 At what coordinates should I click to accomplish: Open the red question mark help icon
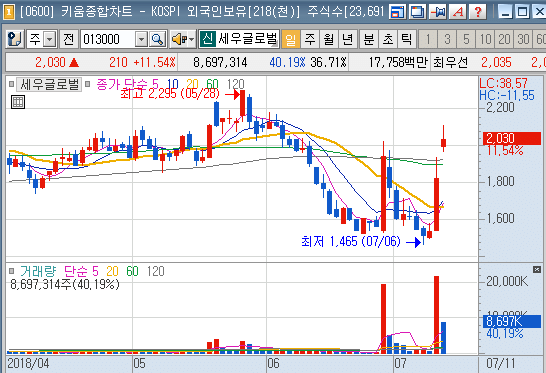click(x=478, y=12)
